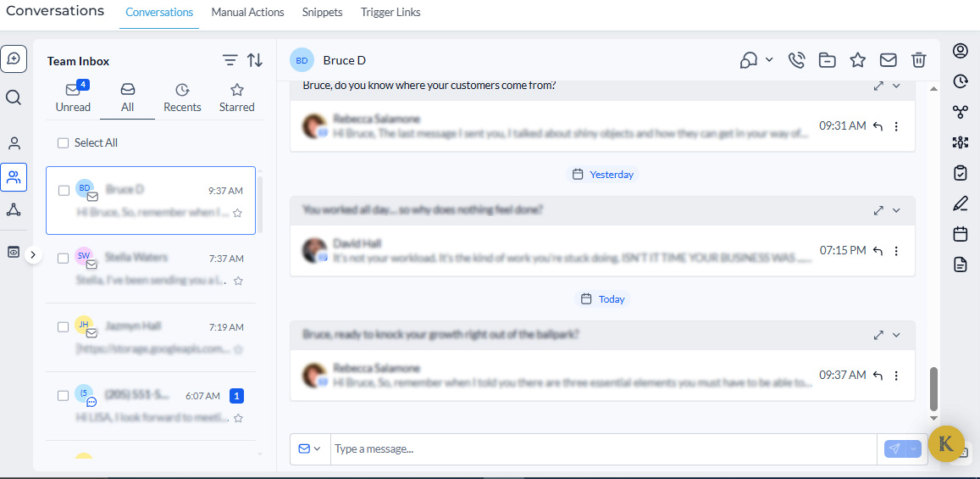Switch to the All inbox tab
Screen dimensions: 980x479
click(128, 99)
